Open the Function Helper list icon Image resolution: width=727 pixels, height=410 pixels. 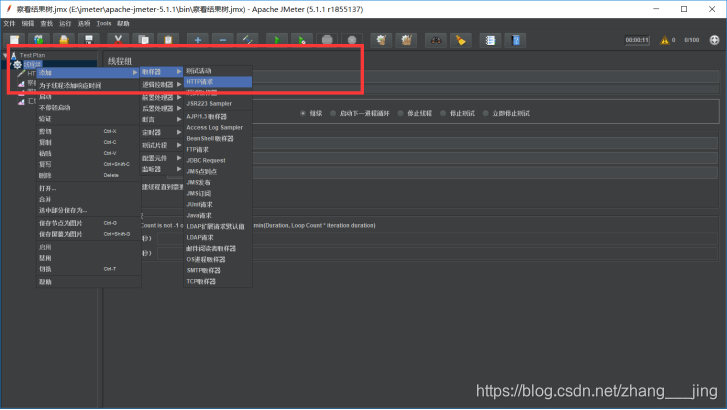490,40
